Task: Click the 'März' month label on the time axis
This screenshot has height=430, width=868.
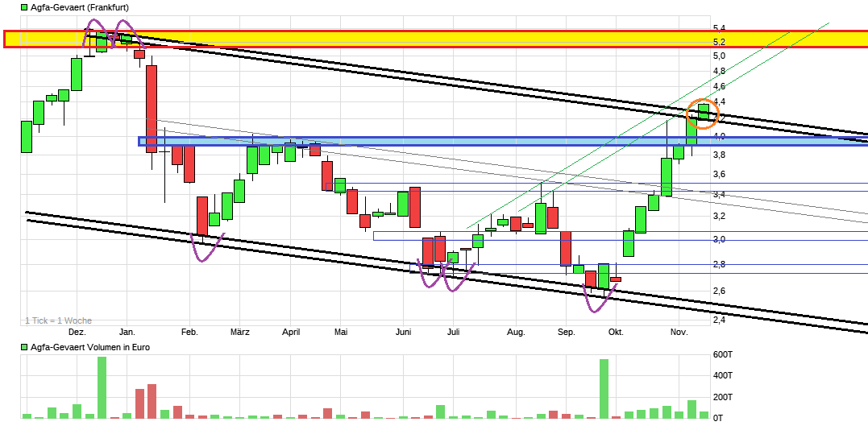Action: 239,332
